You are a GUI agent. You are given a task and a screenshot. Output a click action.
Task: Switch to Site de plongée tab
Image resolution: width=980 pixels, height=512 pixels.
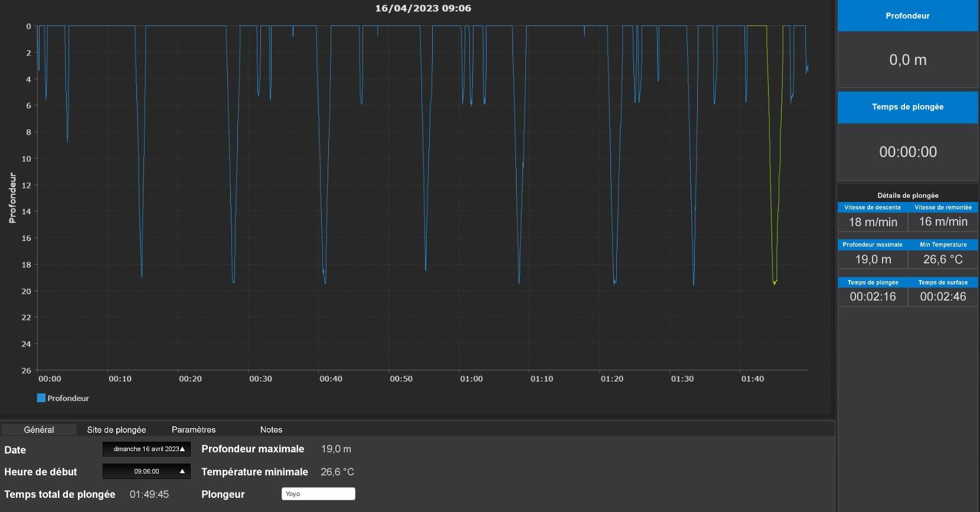pyautogui.click(x=116, y=429)
